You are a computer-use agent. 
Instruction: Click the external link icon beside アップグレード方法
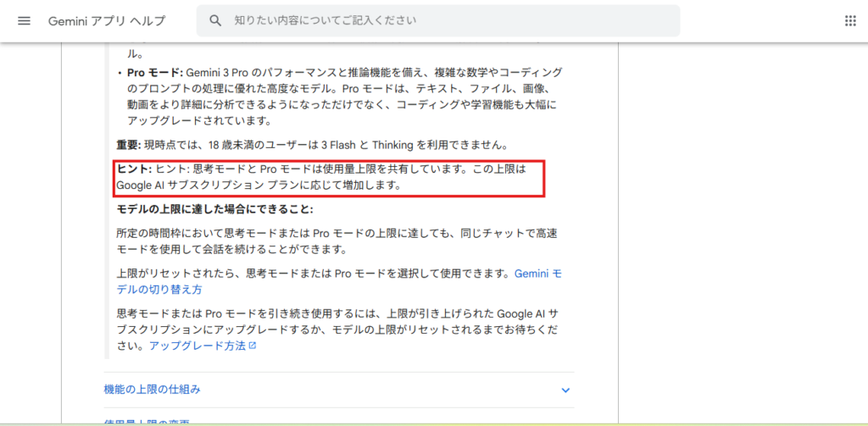click(x=253, y=346)
